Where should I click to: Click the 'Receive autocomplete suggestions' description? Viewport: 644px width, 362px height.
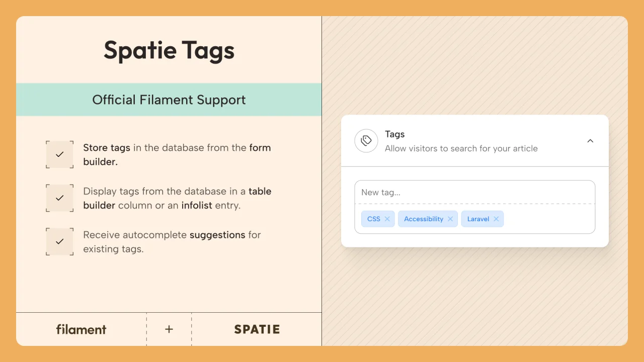pos(172,242)
